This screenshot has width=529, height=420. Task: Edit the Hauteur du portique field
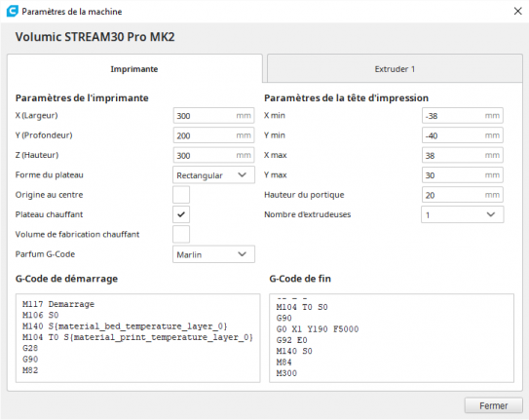click(x=462, y=195)
